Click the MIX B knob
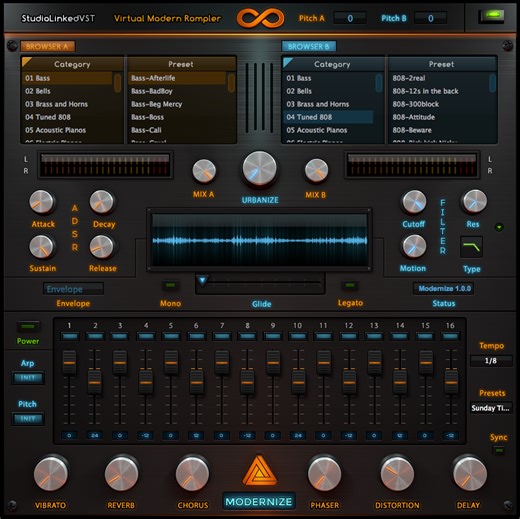Image resolution: width=520 pixels, height=519 pixels. click(x=316, y=171)
